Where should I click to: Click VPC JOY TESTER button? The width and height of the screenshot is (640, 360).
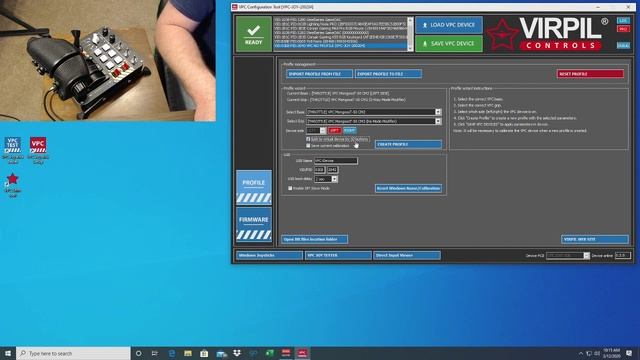[x=338, y=256]
